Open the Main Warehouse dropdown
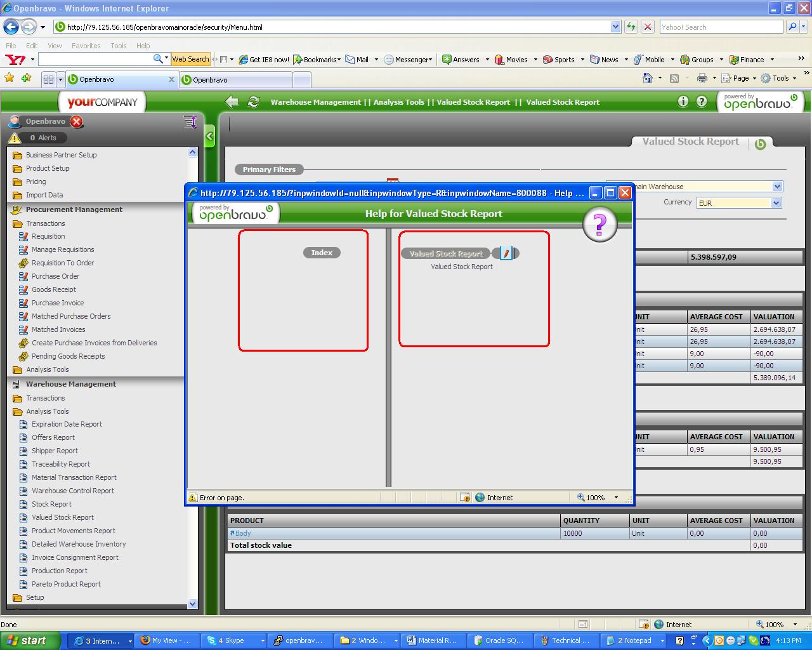The width and height of the screenshot is (812, 650). click(x=777, y=187)
